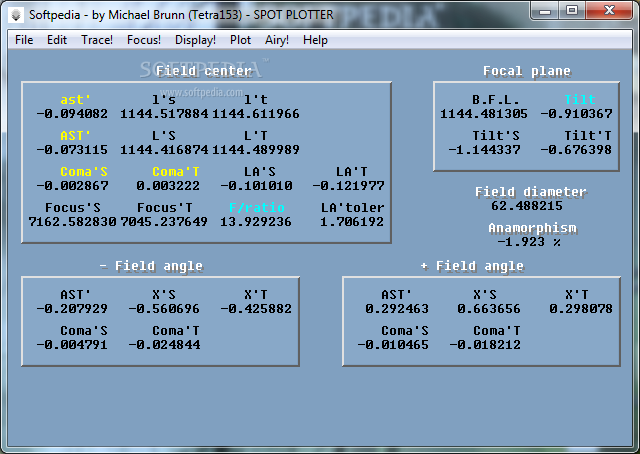Click the Field center heading
Screen dimensions: 640x454
tap(204, 71)
